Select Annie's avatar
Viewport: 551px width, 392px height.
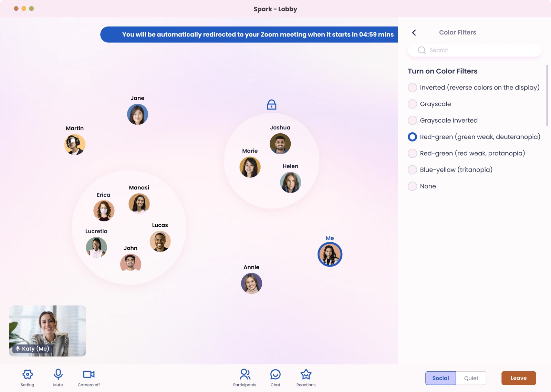[x=251, y=283]
